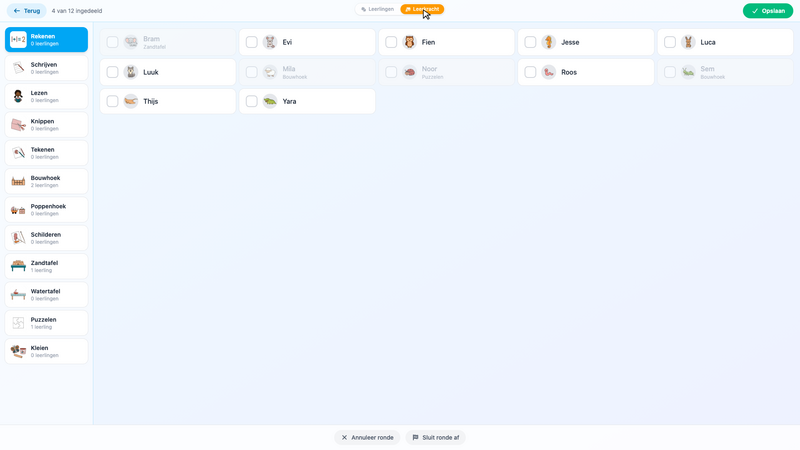Check the checkbox for Luca
Viewport: 800px width, 450px height.
(669, 42)
